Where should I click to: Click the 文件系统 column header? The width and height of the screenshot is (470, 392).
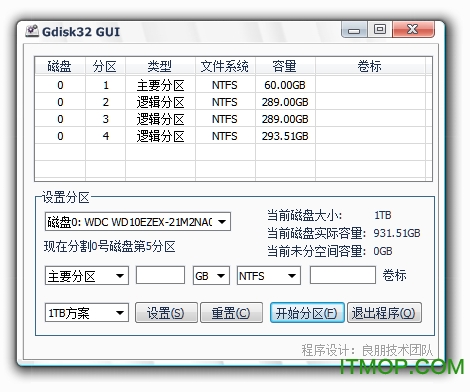point(225,66)
